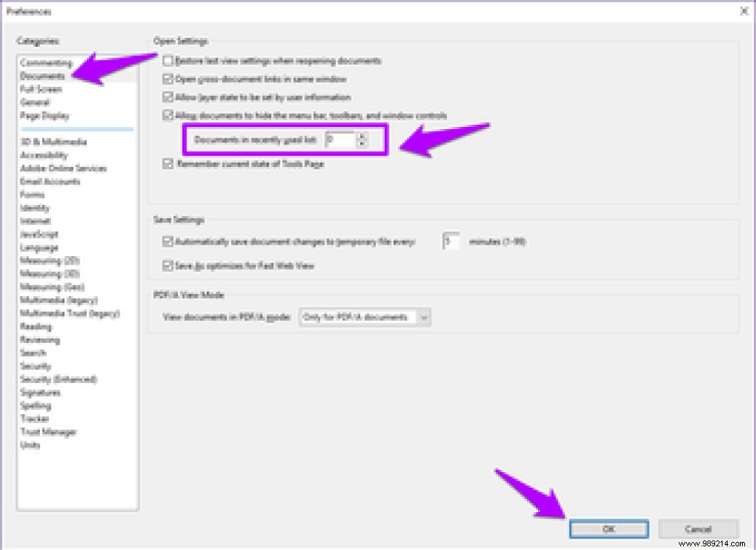Select the Full Screen category
Screen dimensions: 756x550
[37, 89]
